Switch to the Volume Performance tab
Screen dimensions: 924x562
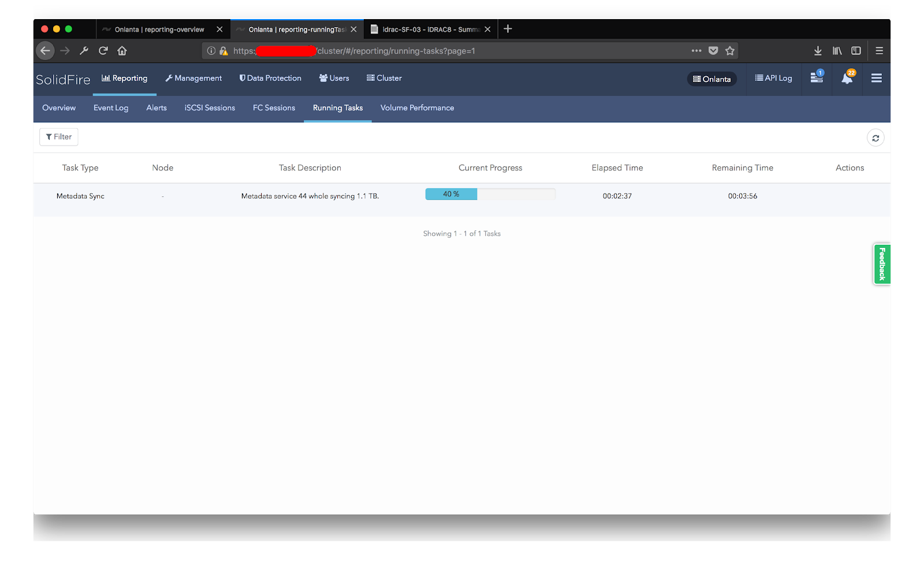[417, 108]
